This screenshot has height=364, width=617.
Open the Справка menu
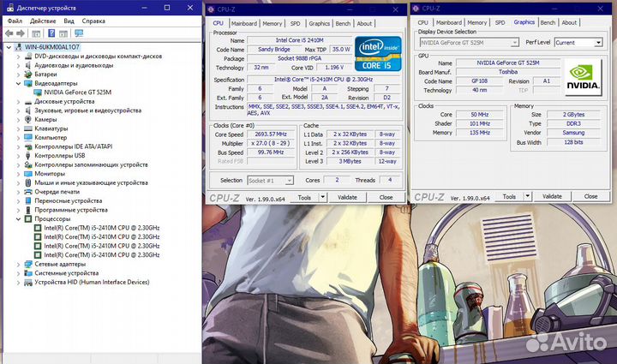[x=93, y=21]
